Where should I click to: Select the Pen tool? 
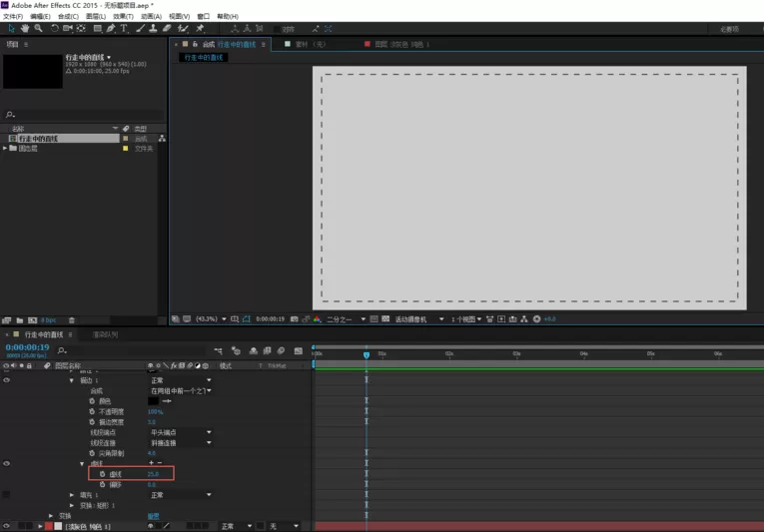[111, 29]
